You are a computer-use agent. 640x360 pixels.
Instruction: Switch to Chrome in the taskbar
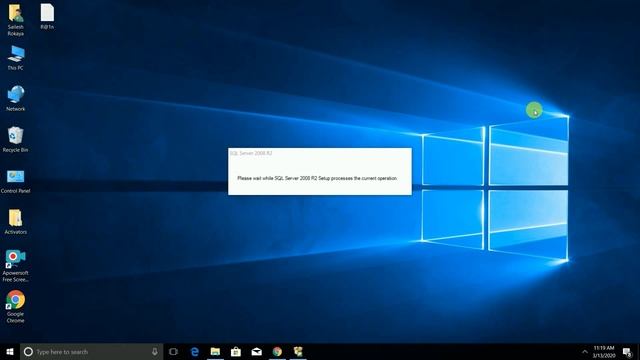277,351
